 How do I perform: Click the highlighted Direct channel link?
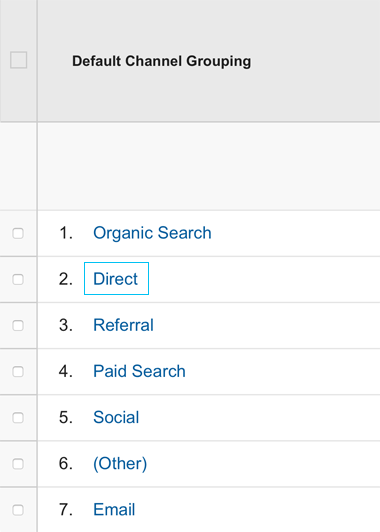click(x=116, y=279)
